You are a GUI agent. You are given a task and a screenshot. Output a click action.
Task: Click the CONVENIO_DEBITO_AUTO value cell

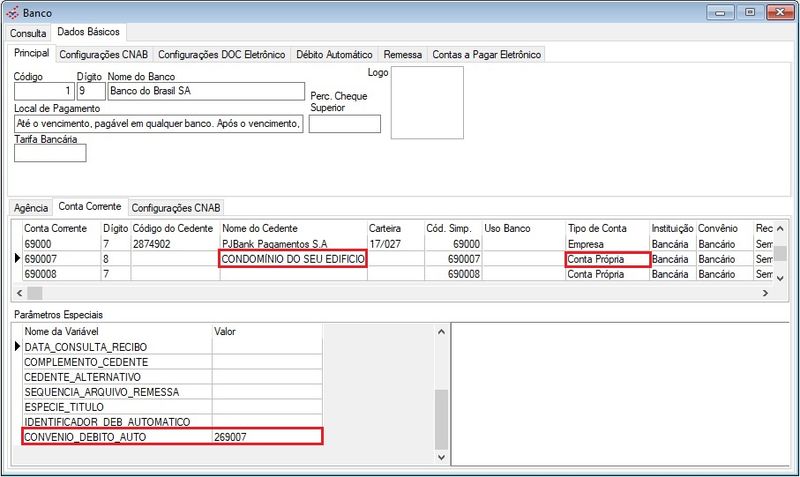pyautogui.click(x=267, y=436)
